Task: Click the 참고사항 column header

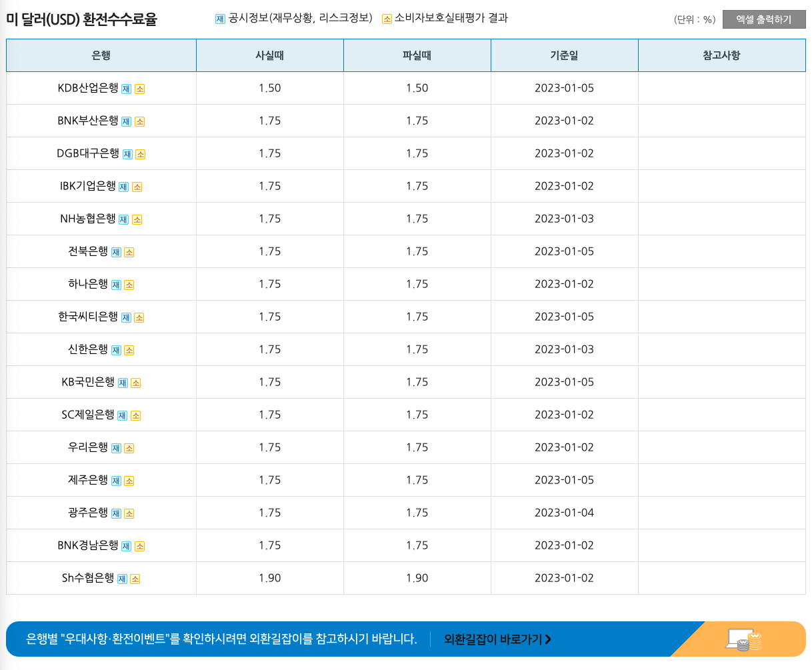Action: pyautogui.click(x=722, y=55)
